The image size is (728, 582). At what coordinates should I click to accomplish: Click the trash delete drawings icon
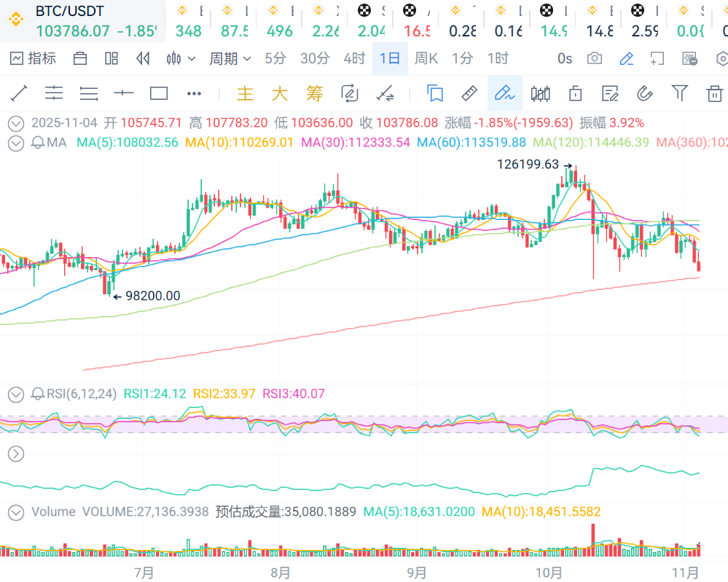[x=714, y=93]
